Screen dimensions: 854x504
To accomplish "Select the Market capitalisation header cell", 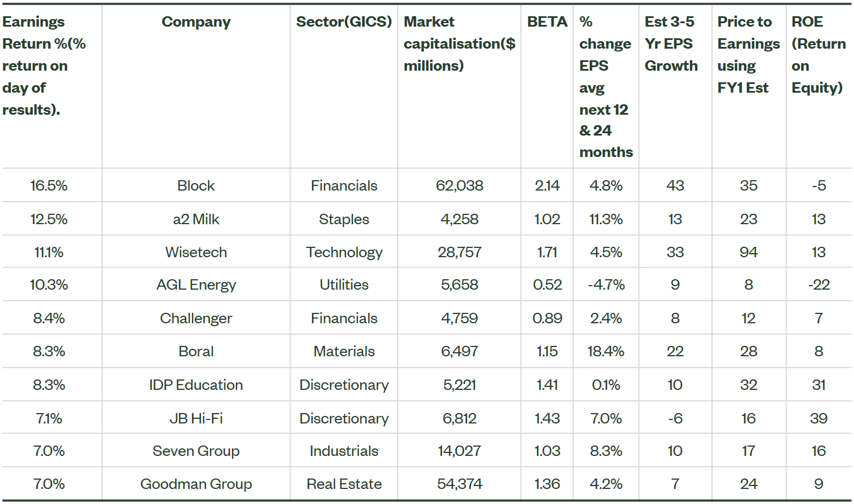I will point(459,44).
